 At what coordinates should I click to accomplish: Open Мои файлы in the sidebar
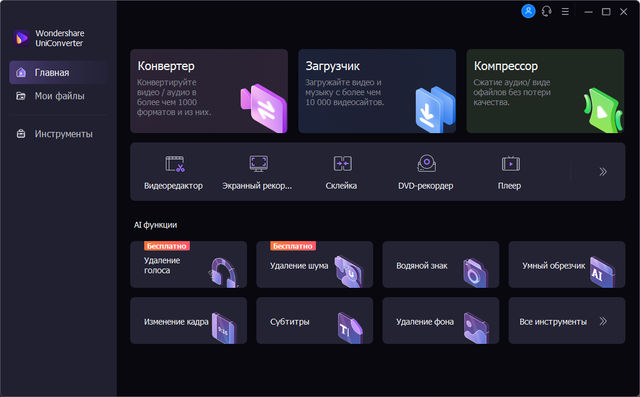click(x=58, y=96)
